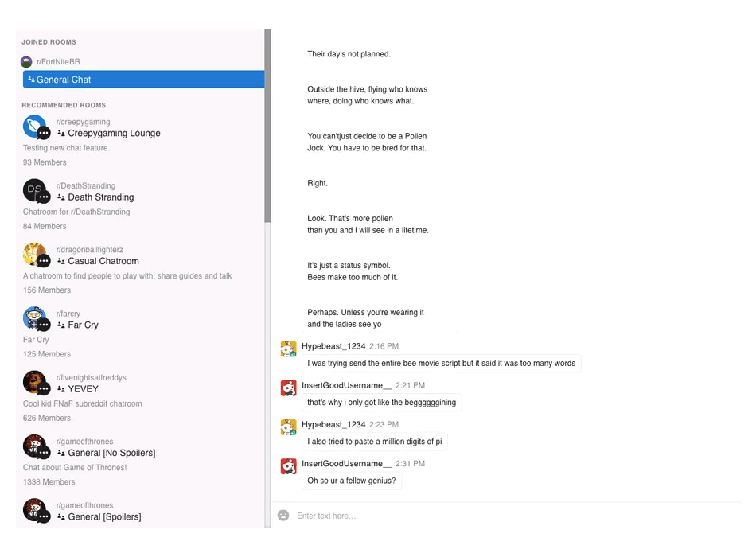Click the '93 Members' count

click(45, 162)
